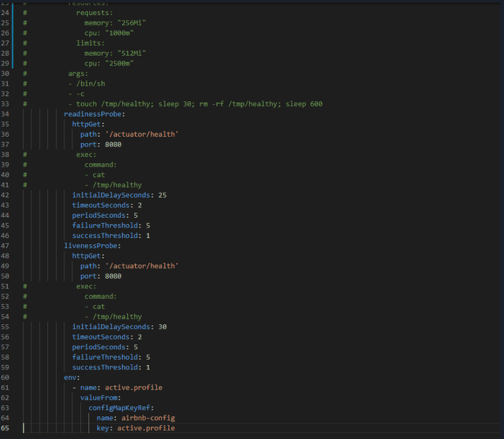The width and height of the screenshot is (504, 439).
Task: Click failureThreshold on line 58
Action: 105,357
